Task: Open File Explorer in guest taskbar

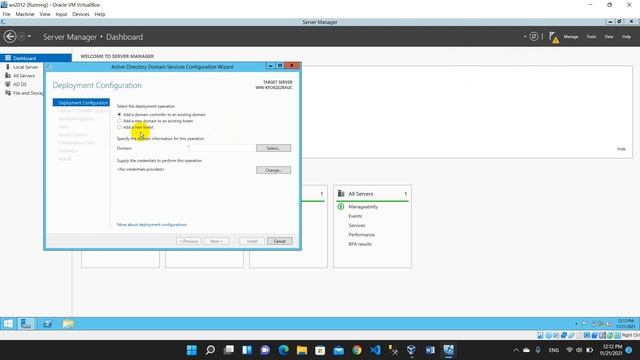Action: 68,324
